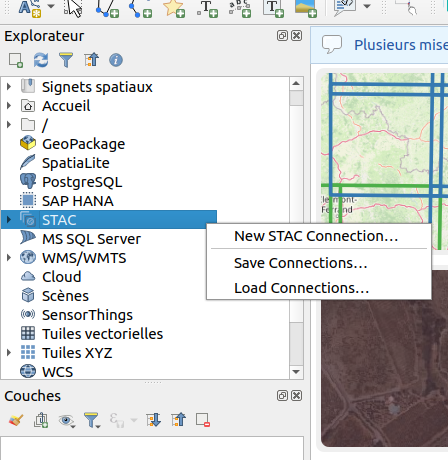Close the Couches panel
The width and height of the screenshot is (448, 460).
pyautogui.click(x=296, y=396)
